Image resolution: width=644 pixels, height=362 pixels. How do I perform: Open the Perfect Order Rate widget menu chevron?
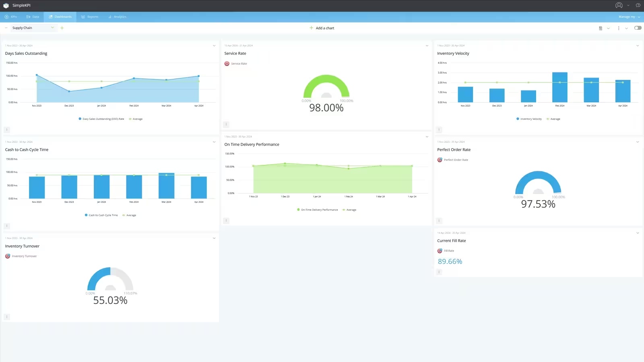coord(638,142)
